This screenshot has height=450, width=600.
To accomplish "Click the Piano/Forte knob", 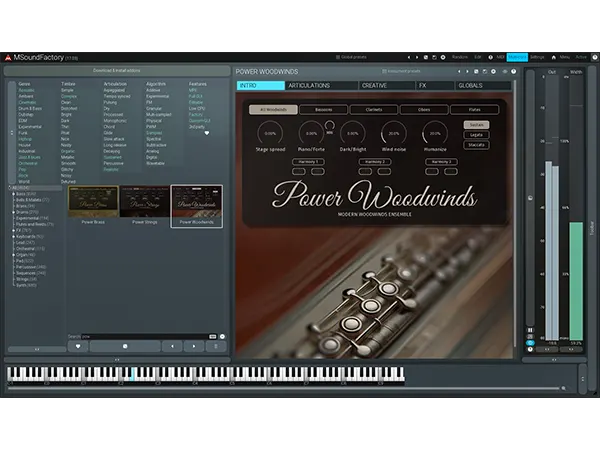I will coord(311,133).
